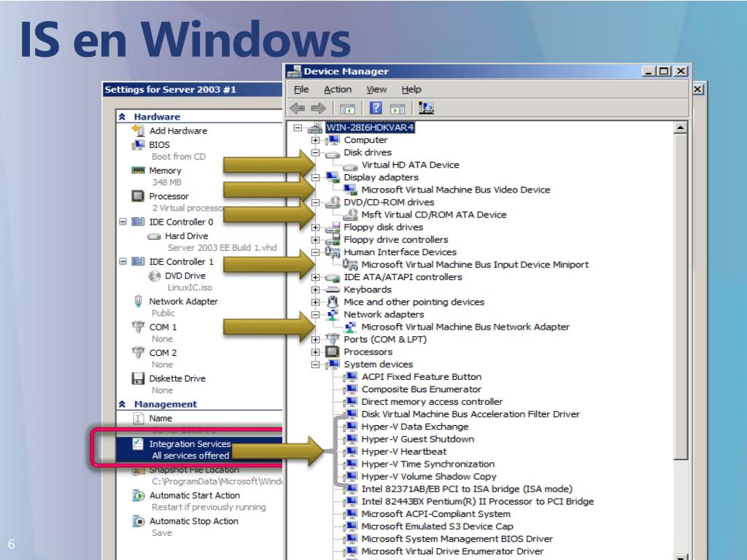The width and height of the screenshot is (747, 560).
Task: Collapse the Management section header
Action: [x=122, y=404]
